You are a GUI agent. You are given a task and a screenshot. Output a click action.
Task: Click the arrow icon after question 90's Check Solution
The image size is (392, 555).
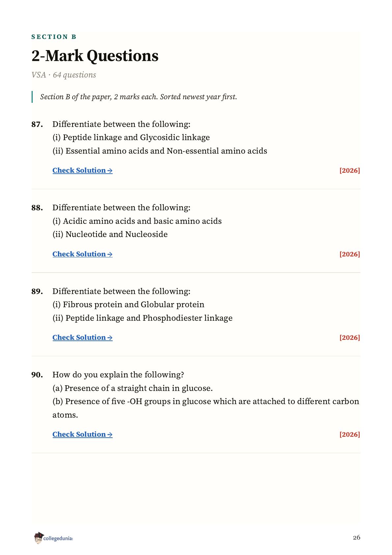tap(110, 435)
